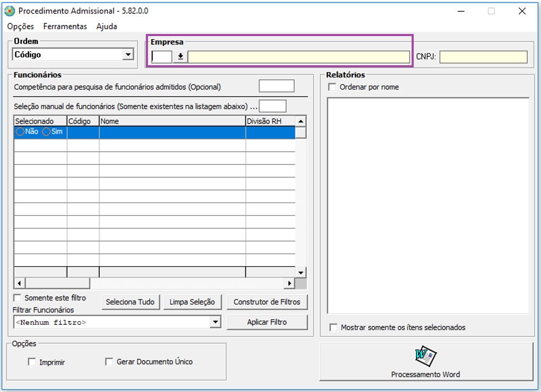Expand the Filtrar Funcionários dropdown
The height and width of the screenshot is (392, 541).
pyautogui.click(x=215, y=323)
